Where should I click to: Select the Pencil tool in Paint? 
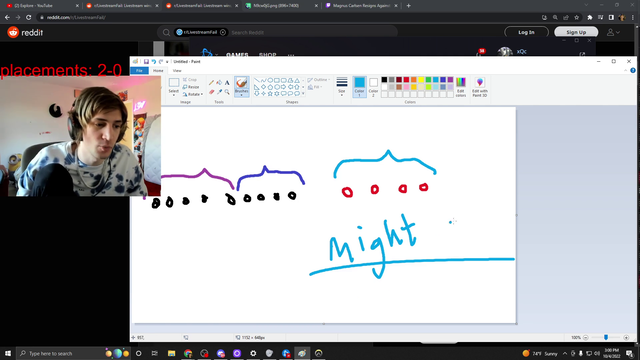[211, 83]
